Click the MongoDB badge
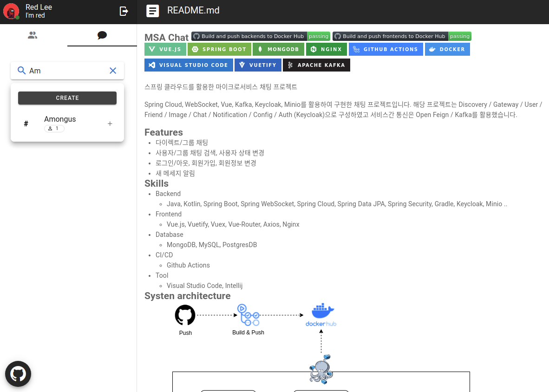This screenshot has width=549, height=392. (278, 49)
